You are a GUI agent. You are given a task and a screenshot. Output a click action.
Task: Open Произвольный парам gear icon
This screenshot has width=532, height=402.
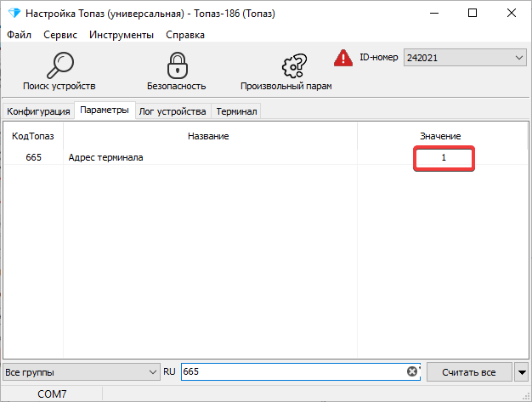tap(294, 65)
